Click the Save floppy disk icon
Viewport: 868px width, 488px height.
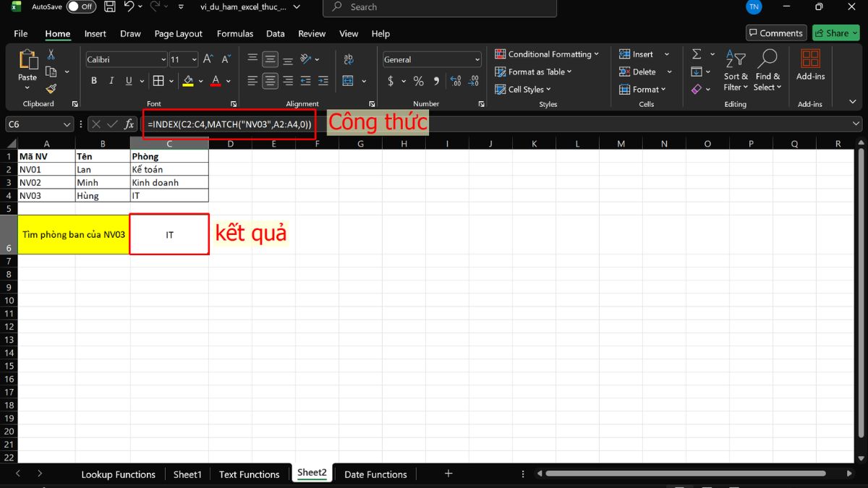tap(110, 7)
